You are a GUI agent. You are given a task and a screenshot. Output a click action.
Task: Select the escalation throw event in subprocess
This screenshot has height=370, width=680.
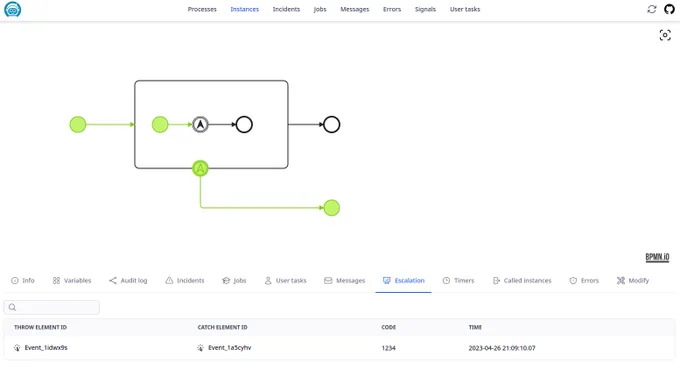pos(200,124)
